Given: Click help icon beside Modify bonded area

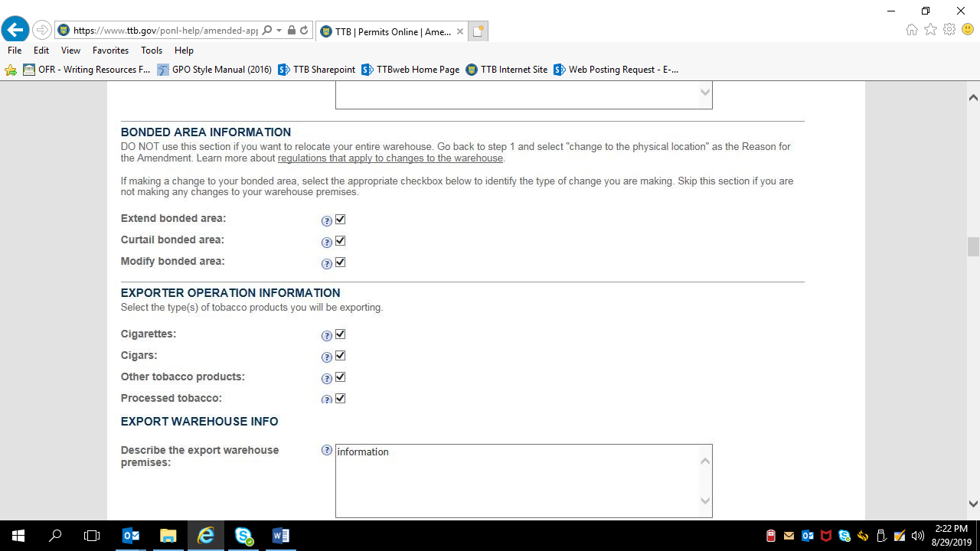Looking at the screenshot, I should point(327,264).
